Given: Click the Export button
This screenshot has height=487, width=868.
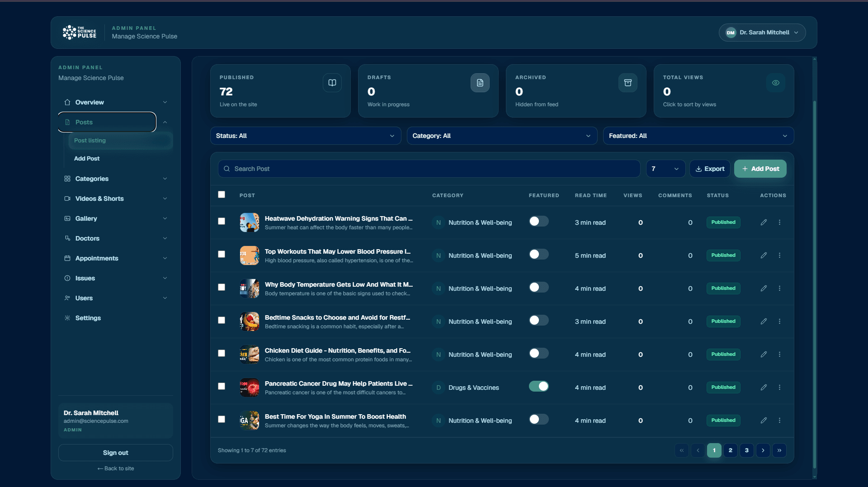Looking at the screenshot, I should pos(710,169).
